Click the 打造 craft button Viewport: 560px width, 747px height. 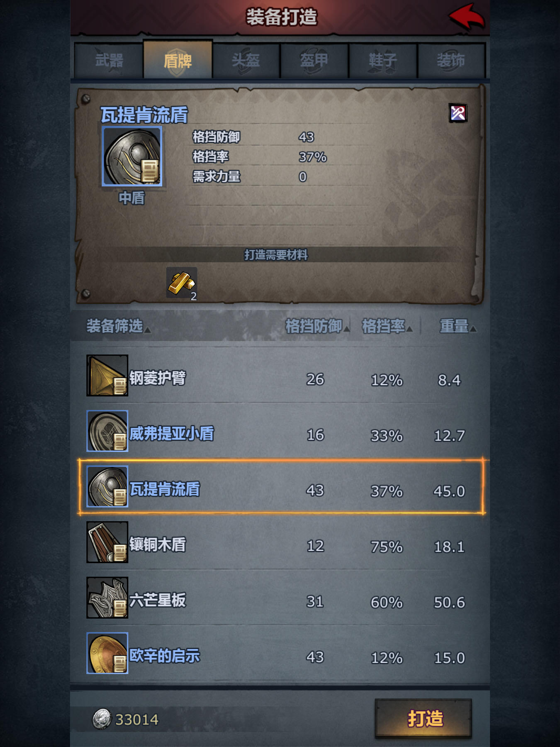click(x=424, y=718)
